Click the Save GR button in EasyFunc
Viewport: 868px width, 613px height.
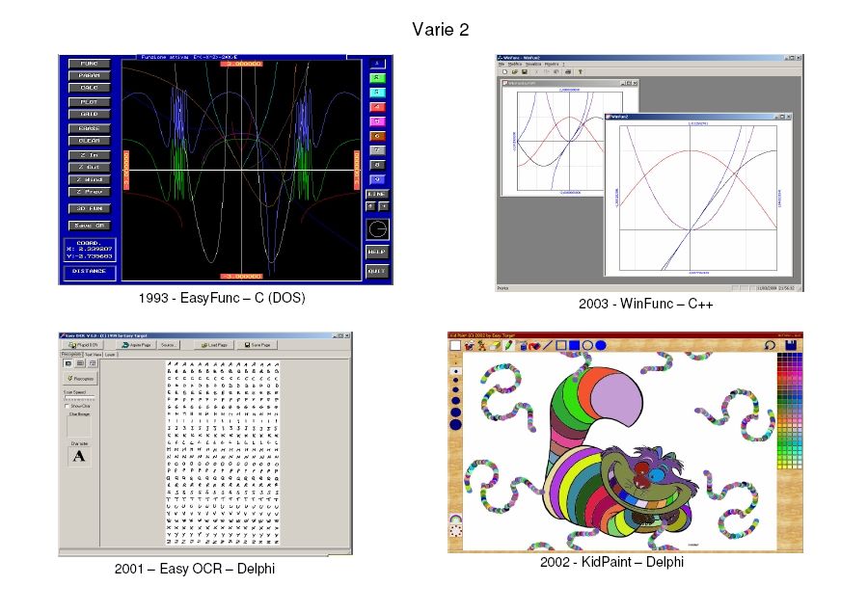tap(89, 226)
